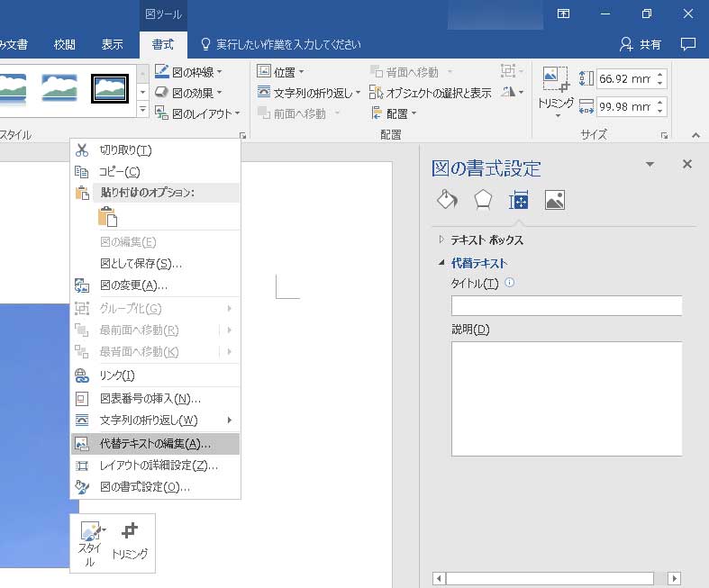
Task: Open the 図の枠線 dropdown
Action: 188,71
